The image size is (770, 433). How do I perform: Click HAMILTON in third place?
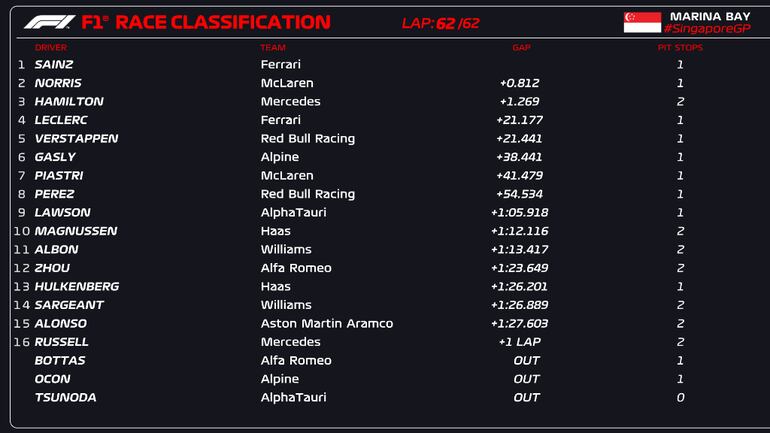click(68, 101)
